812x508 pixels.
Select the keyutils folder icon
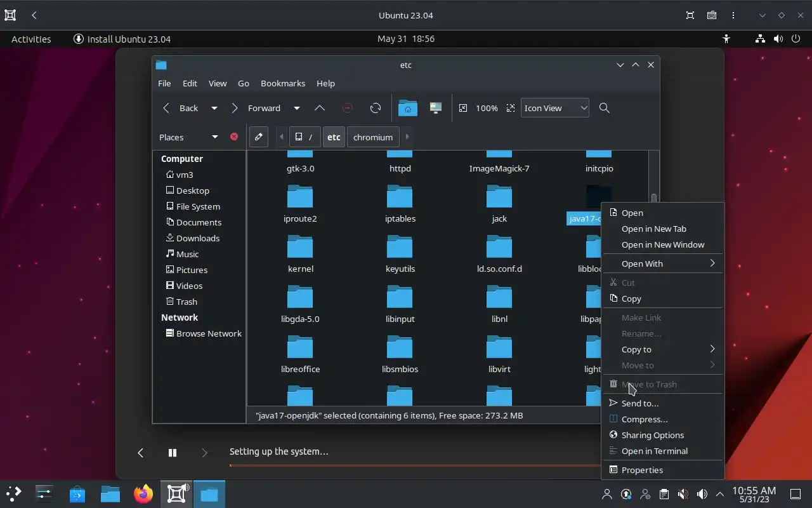[400, 247]
